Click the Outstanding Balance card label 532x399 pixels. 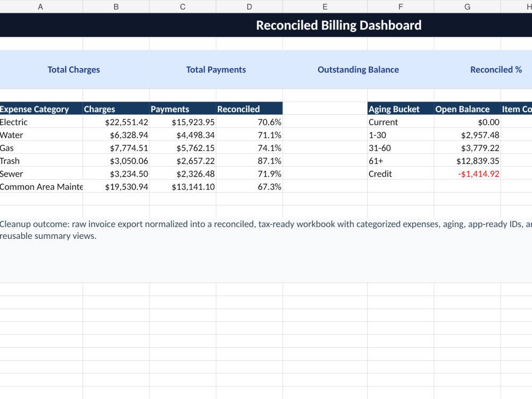(358, 70)
